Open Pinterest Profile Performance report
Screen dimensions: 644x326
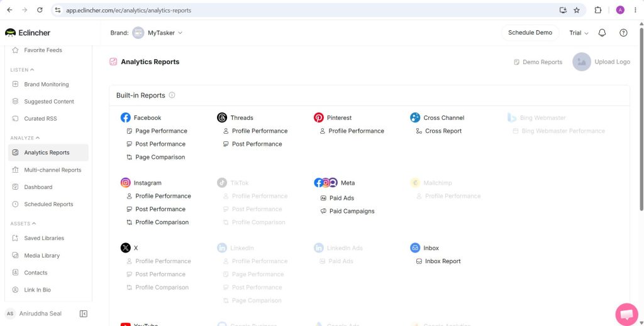352,131
